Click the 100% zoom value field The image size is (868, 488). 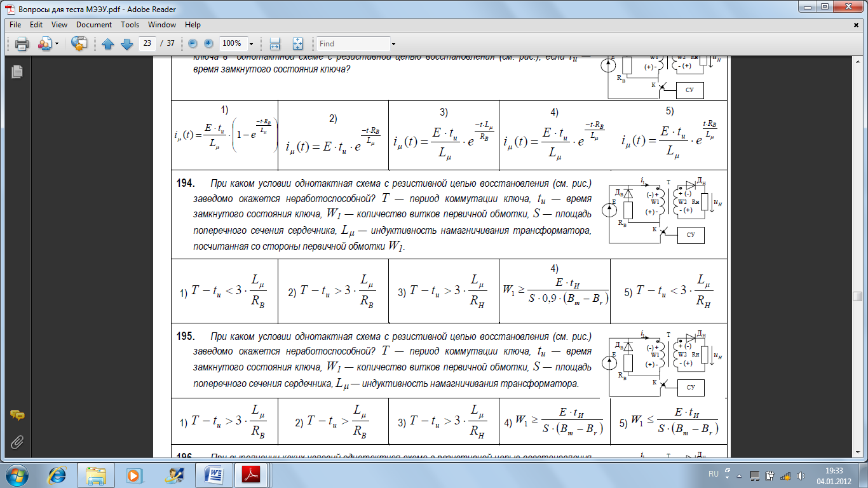[x=233, y=43]
